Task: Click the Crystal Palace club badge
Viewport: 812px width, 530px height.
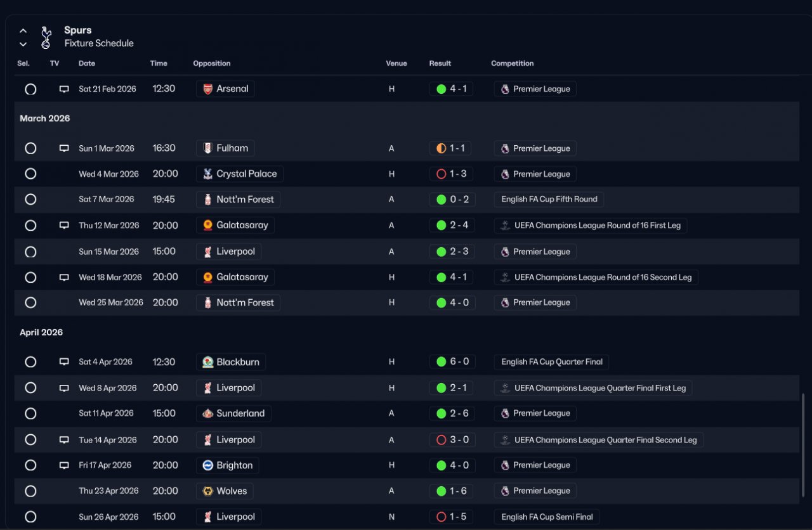Action: [x=207, y=174]
